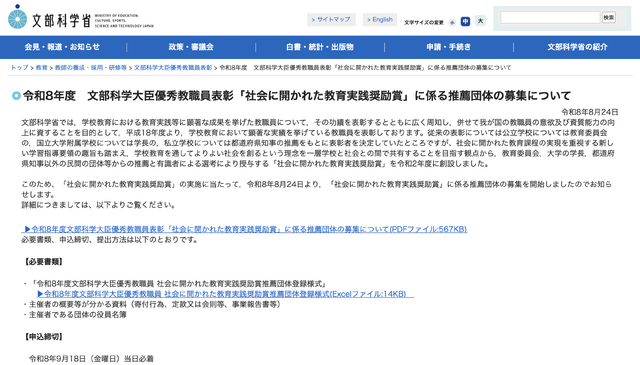The image size is (640, 365).
Task: Open the 会見・報道・お知らせ menu
Action: [x=62, y=47]
